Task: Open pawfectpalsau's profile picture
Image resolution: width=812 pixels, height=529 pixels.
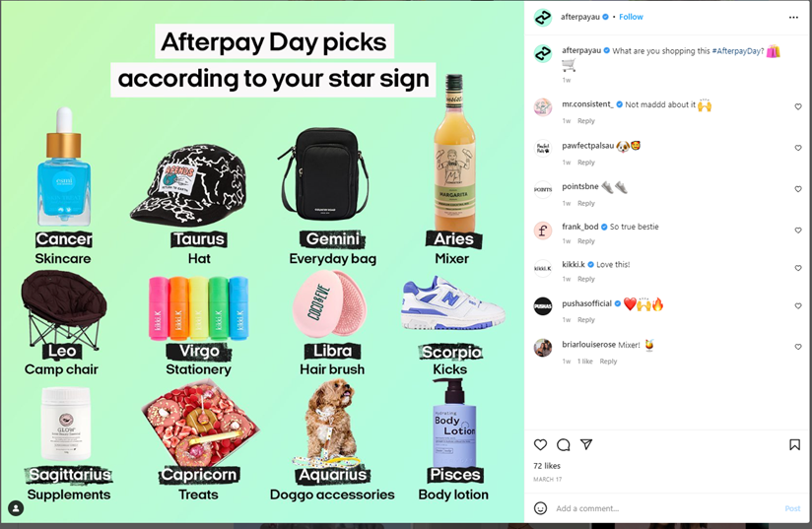Action: [543, 148]
